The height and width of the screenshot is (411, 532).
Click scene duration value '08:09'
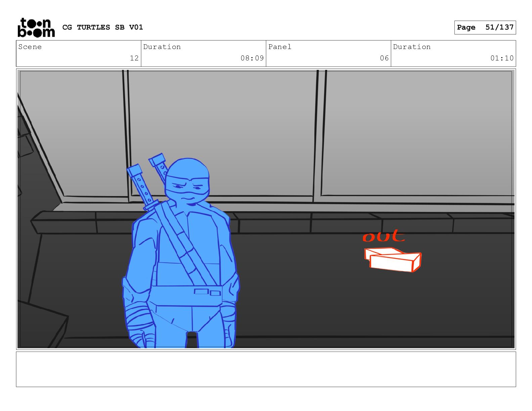click(252, 58)
